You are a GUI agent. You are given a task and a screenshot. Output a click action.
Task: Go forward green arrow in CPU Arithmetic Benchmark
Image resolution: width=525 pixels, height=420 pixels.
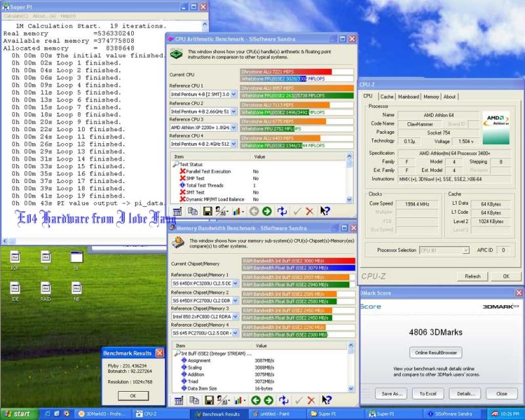tap(267, 211)
